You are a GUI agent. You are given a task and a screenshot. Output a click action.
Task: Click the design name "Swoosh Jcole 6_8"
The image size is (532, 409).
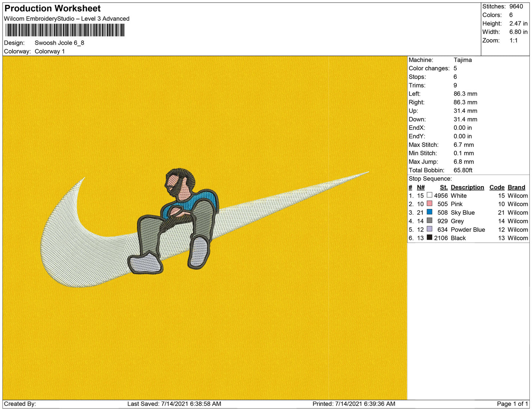tap(59, 43)
